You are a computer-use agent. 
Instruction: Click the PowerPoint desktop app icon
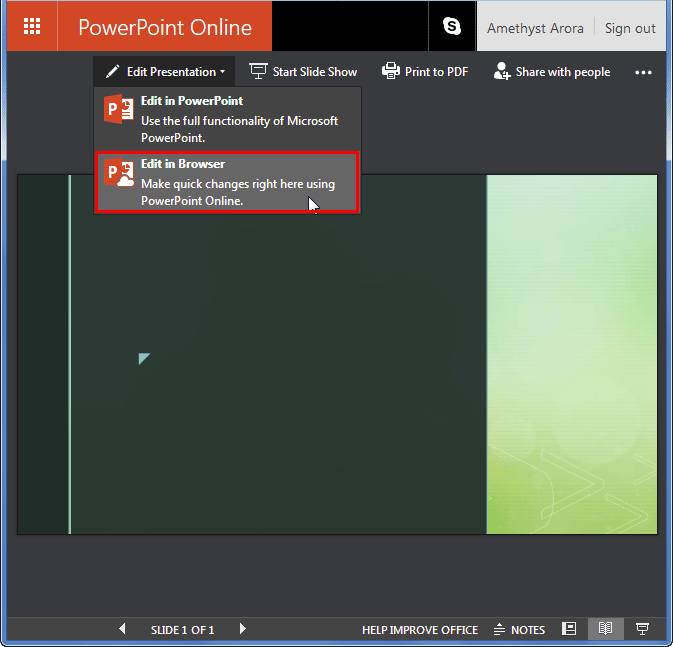tap(119, 109)
